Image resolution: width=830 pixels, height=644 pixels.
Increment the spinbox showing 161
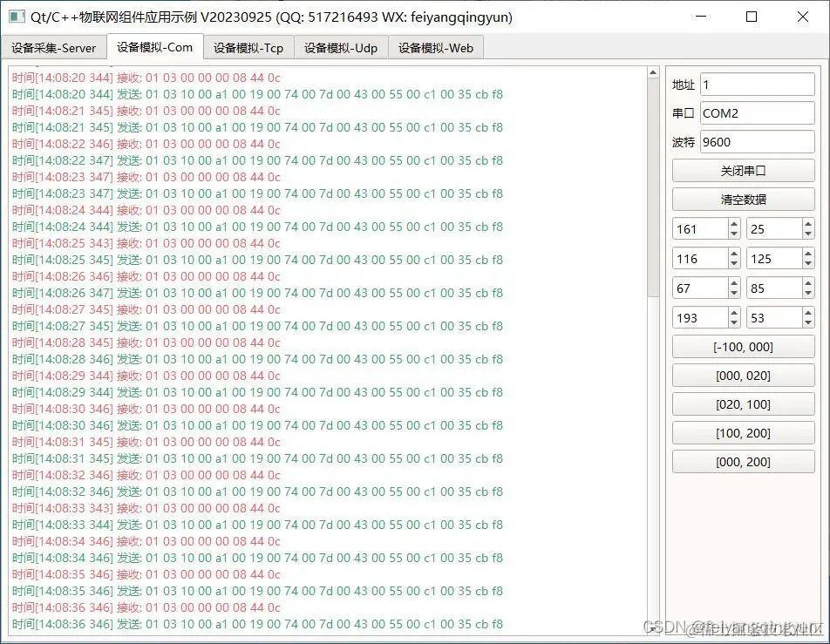734,222
